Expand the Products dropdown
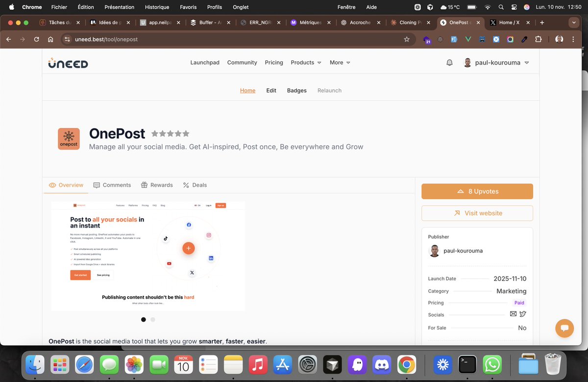 click(x=306, y=63)
